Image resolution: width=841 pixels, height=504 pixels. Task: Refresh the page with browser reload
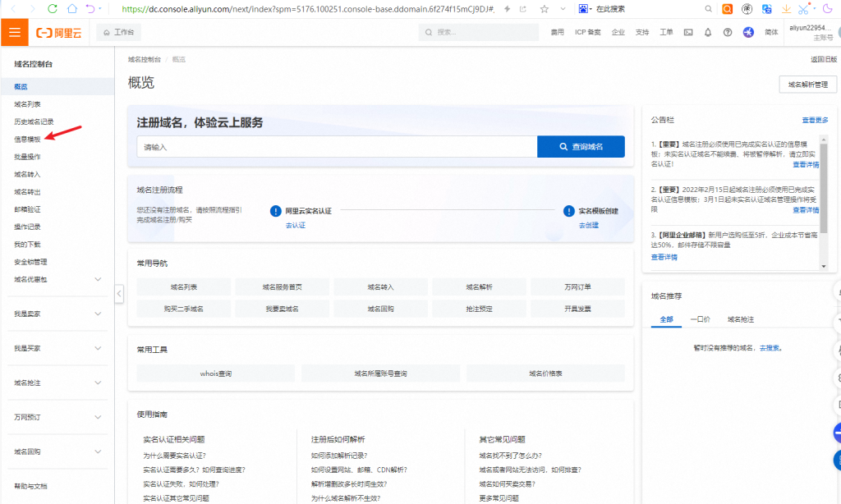[52, 9]
